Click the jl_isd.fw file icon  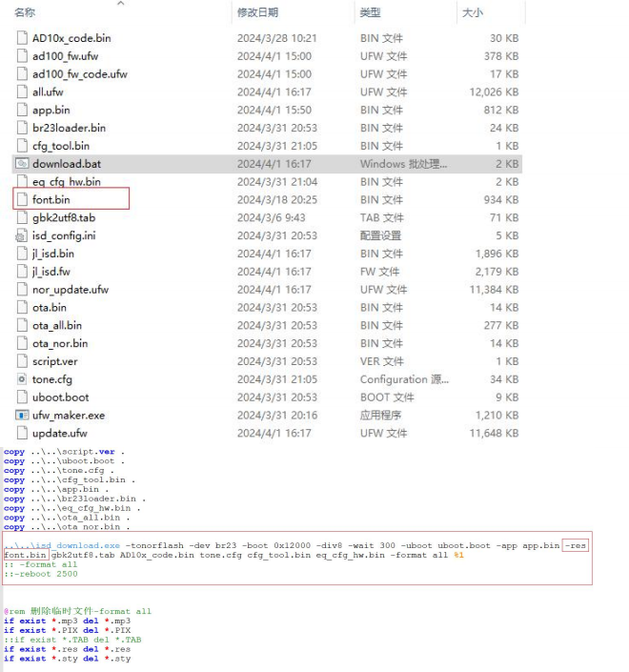[x=22, y=272]
